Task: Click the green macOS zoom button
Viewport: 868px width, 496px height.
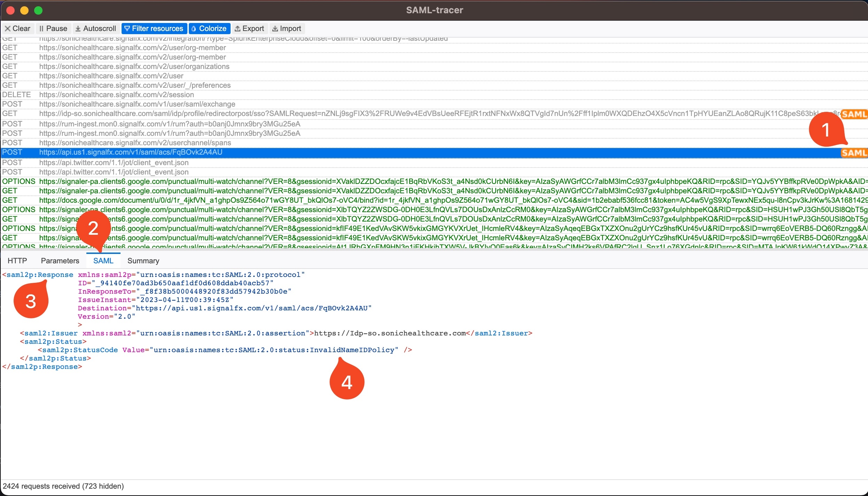Action: (38, 10)
